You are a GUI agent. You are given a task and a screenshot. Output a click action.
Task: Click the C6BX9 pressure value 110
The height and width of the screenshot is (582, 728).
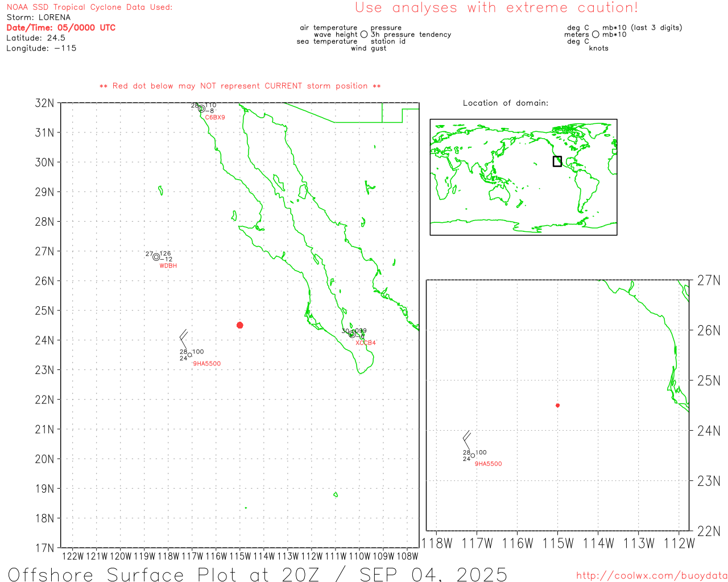click(x=210, y=105)
